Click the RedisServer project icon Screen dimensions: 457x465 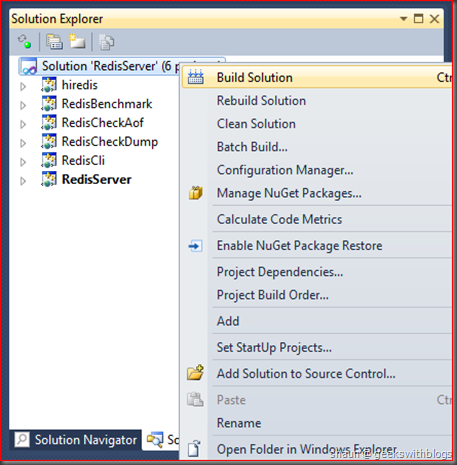(x=49, y=179)
